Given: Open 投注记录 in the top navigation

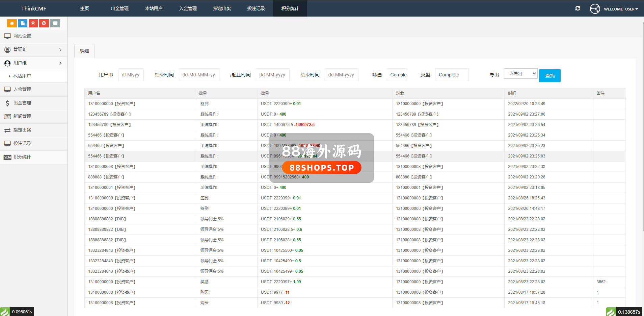Looking at the screenshot, I should [x=256, y=8].
